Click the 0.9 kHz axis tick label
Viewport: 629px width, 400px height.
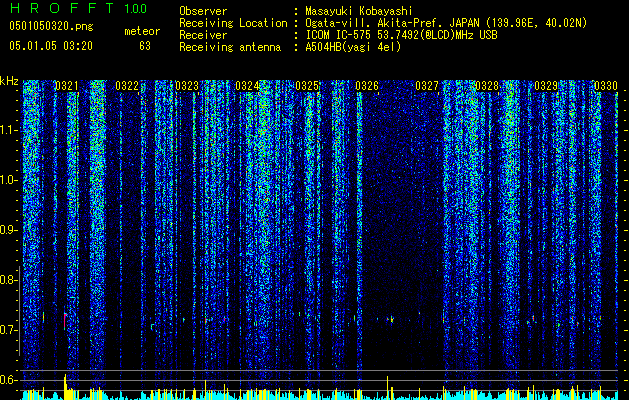8,230
